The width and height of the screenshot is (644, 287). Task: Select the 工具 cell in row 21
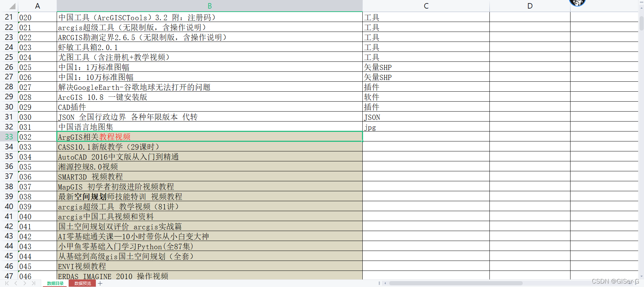[426, 17]
